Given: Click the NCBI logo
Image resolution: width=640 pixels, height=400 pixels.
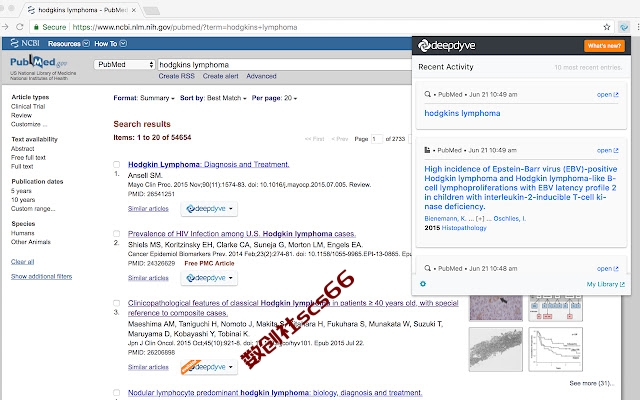Looking at the screenshot, I should point(25,43).
